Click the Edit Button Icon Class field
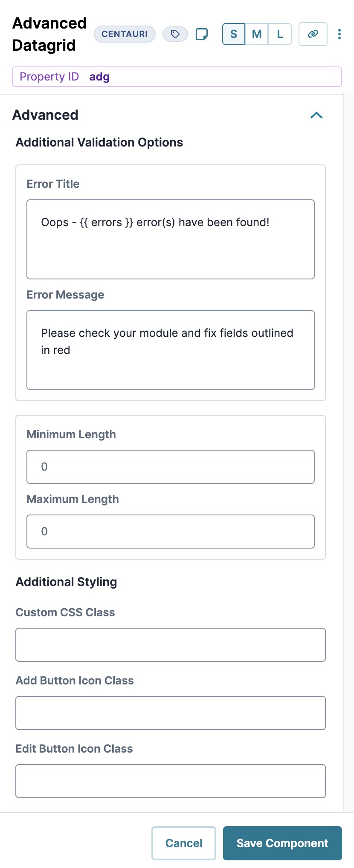 (x=171, y=781)
